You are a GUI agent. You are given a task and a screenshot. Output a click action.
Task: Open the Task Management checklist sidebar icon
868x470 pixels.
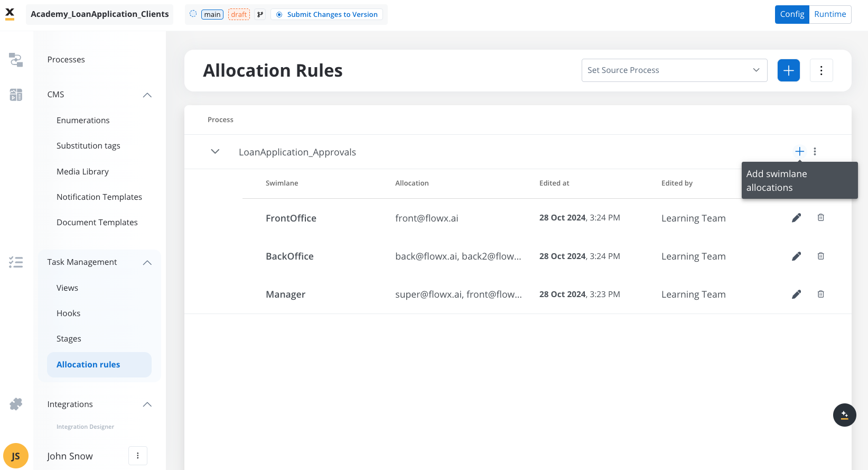16,262
